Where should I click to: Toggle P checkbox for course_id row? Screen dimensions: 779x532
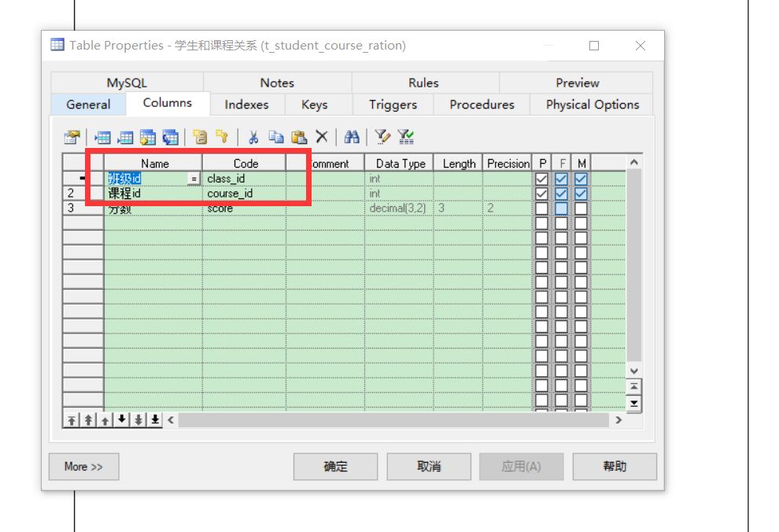[541, 194]
